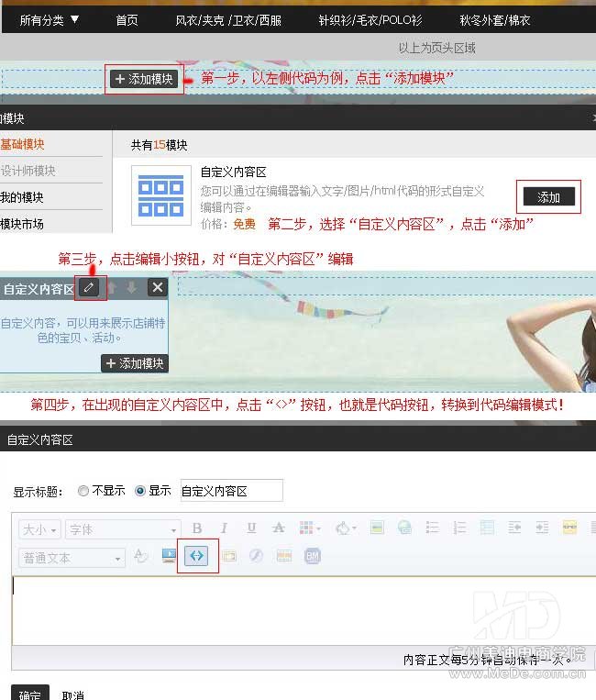Click the 取消 cancel link
This screenshot has width=596, height=700.
pos(72,695)
